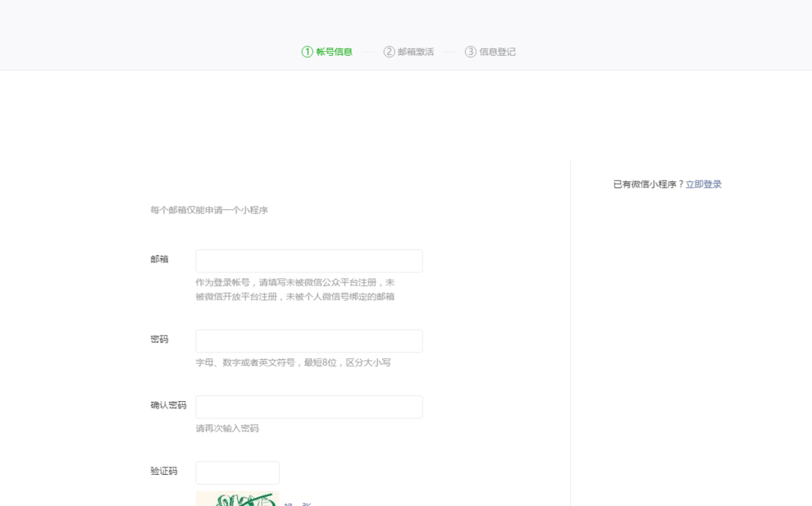Click the 确认密码 confirm password box
The width and height of the screenshot is (812, 506).
309,406
